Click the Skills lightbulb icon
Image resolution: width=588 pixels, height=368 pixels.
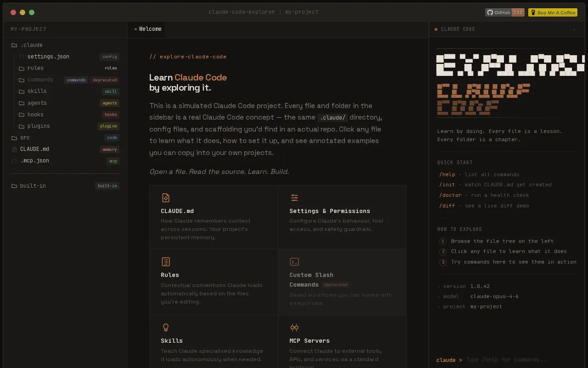pyautogui.click(x=166, y=328)
